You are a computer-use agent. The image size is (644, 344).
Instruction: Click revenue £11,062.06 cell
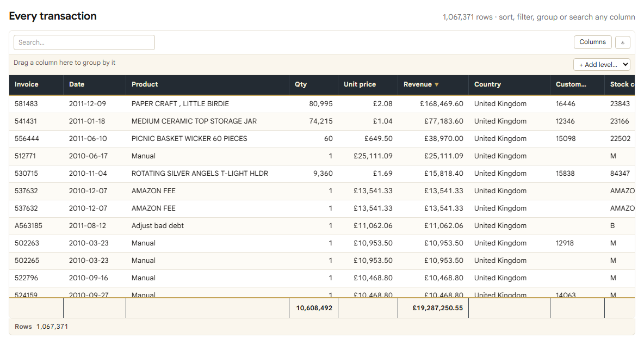[x=434, y=226]
